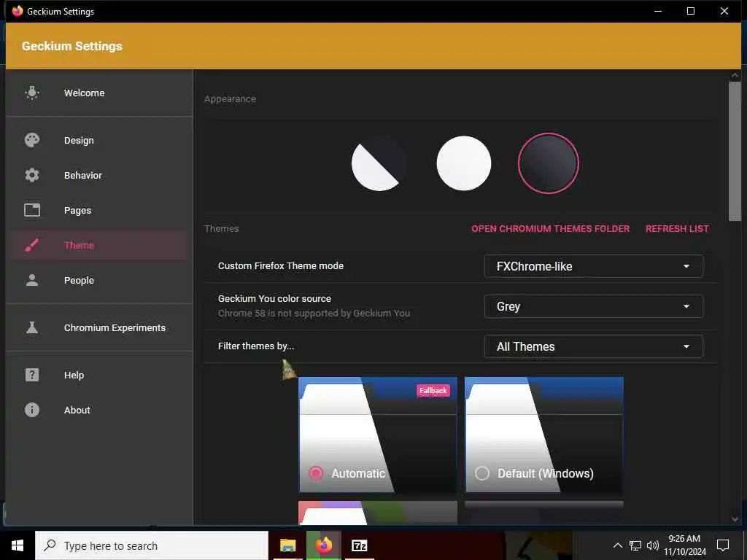
Task: Click the Chromium Experiments flask icon
Action: click(x=32, y=327)
